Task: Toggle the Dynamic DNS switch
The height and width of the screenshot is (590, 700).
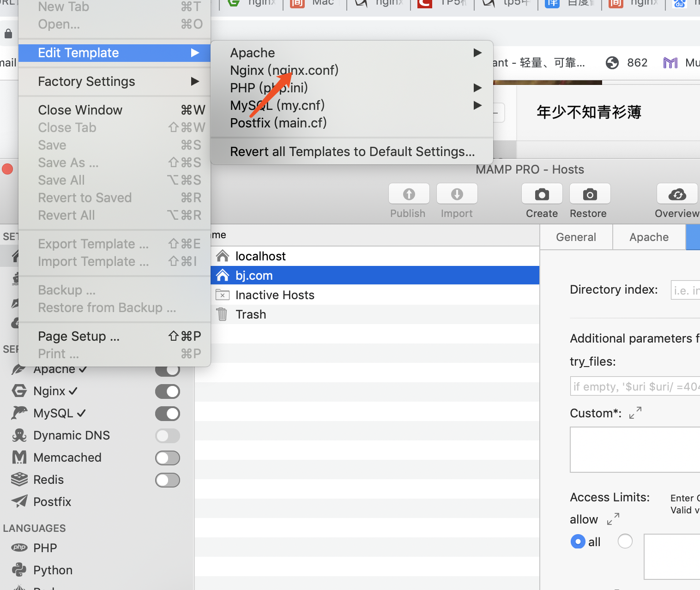Action: click(168, 436)
